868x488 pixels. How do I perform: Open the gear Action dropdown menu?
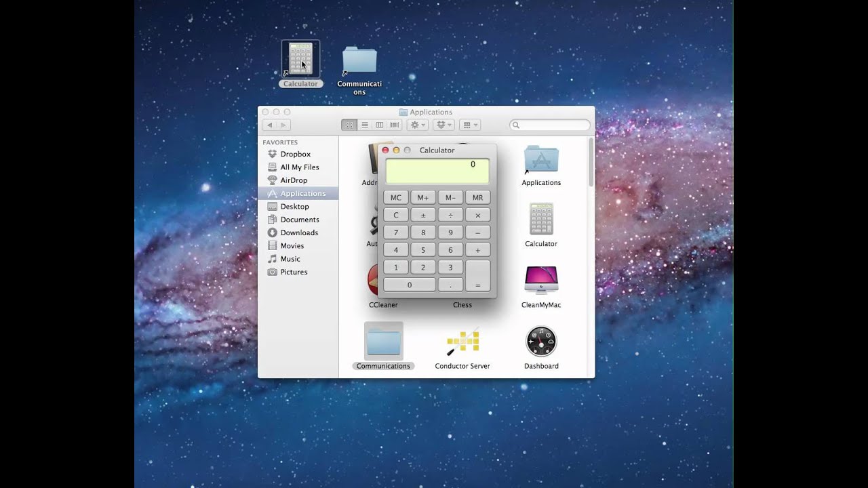417,125
